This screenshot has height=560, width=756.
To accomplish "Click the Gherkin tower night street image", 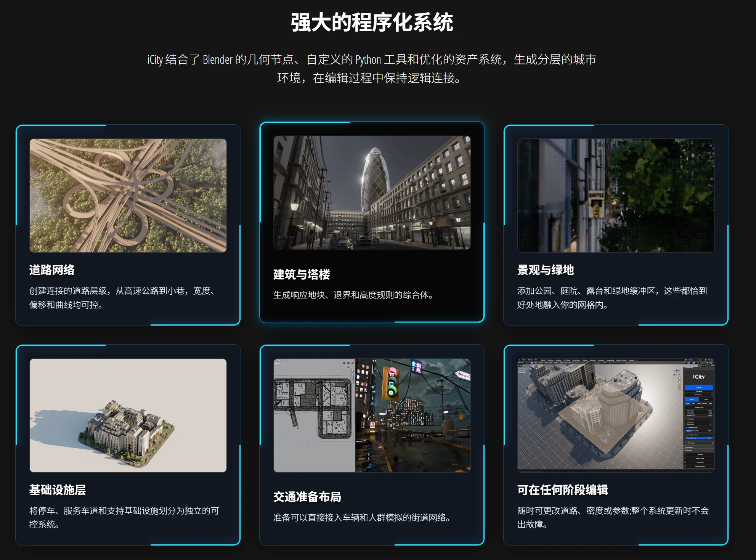I will 372,193.
